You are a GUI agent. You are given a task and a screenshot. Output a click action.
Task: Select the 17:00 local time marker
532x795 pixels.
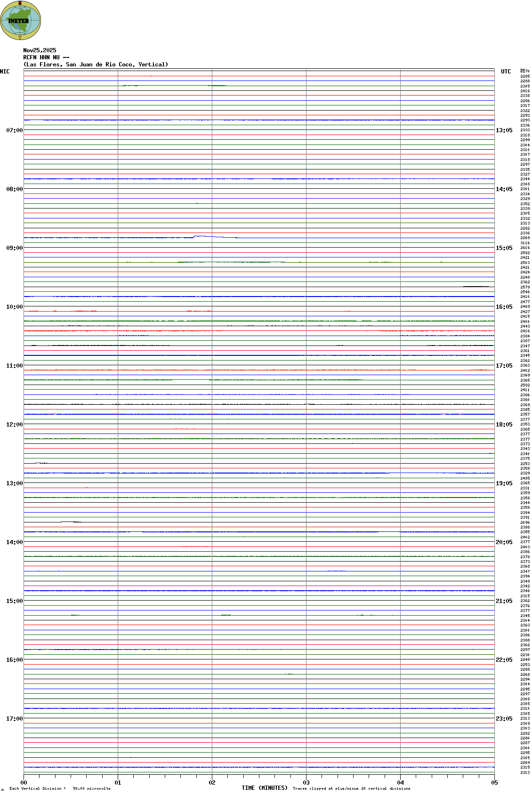coord(14,719)
